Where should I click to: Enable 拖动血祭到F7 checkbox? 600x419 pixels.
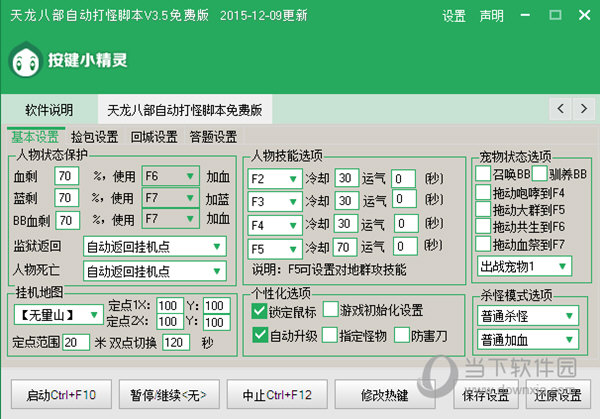[483, 244]
